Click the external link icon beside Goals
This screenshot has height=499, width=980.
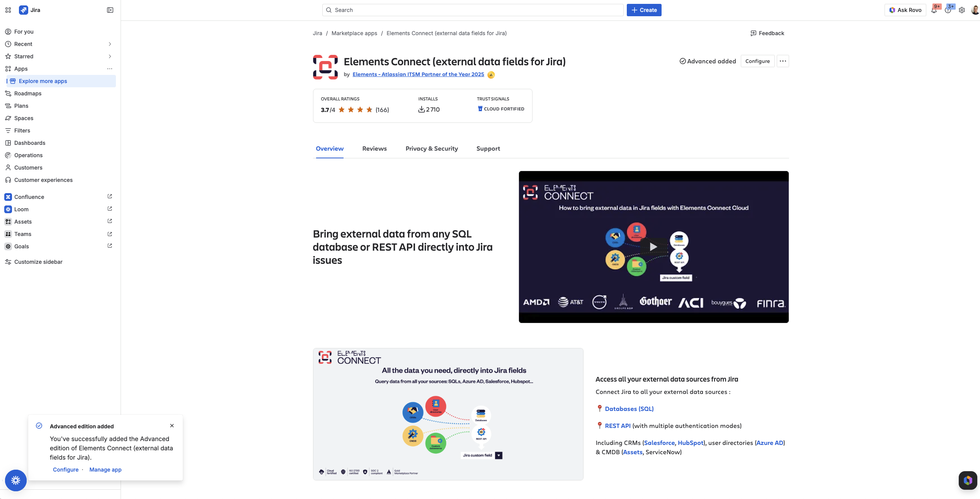(x=110, y=246)
